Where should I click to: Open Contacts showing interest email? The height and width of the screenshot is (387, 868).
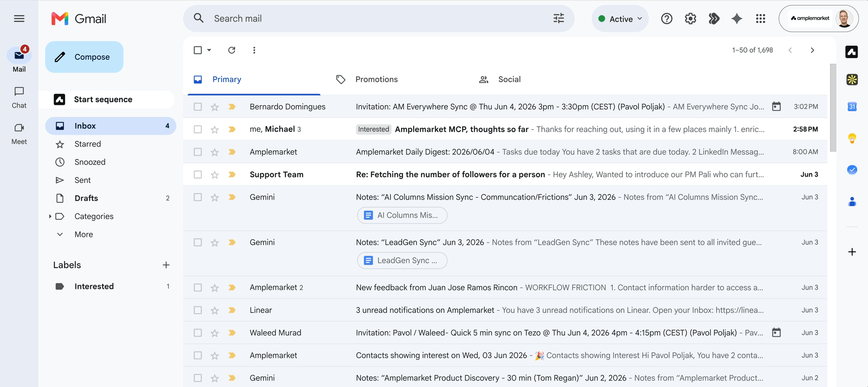pos(505,355)
